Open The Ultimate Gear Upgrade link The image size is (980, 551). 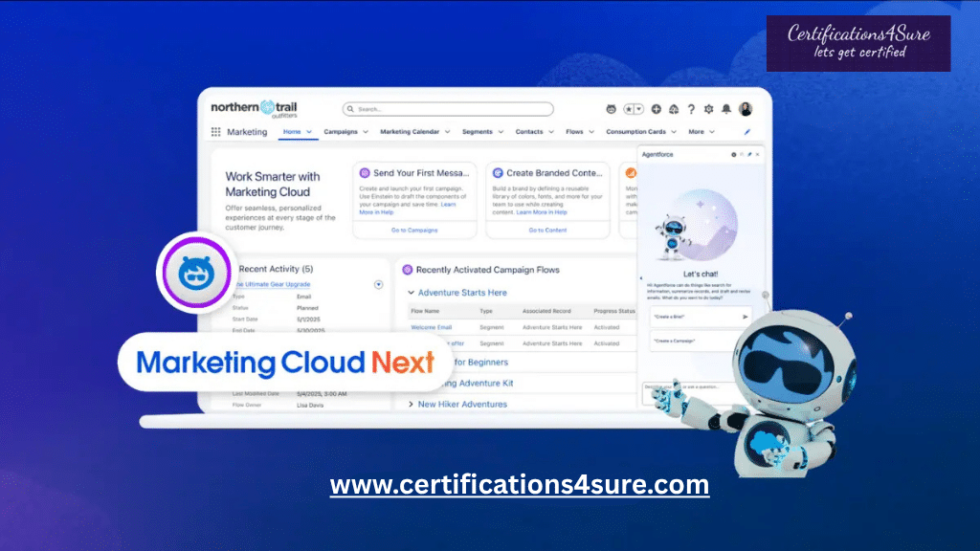273,284
